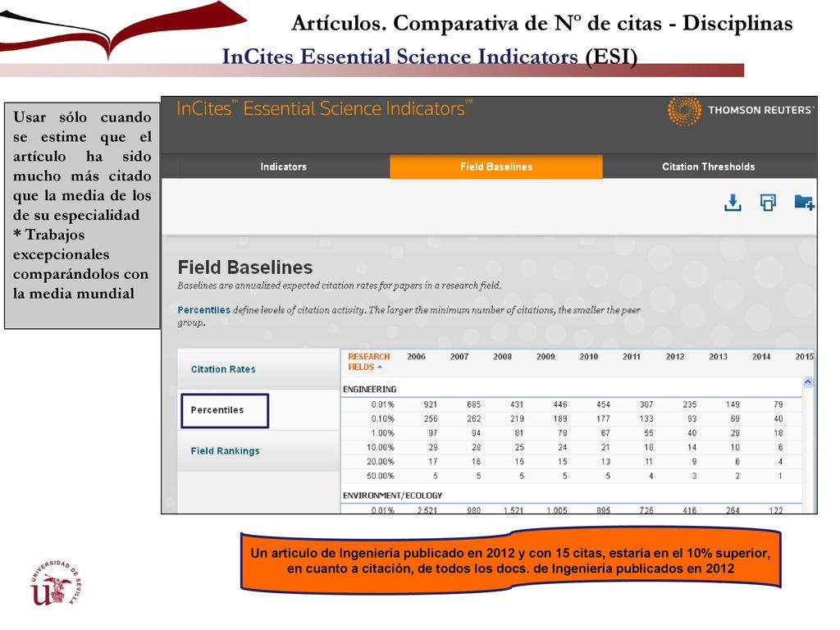Click the value 97 in the 1.00% row
The height and width of the screenshot is (630, 840).
coord(433,433)
